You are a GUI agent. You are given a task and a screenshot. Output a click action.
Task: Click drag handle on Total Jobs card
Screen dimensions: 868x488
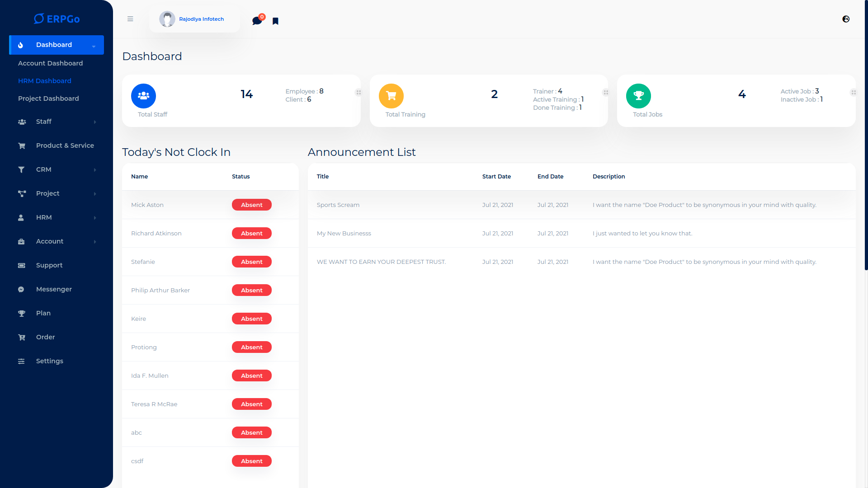(853, 93)
